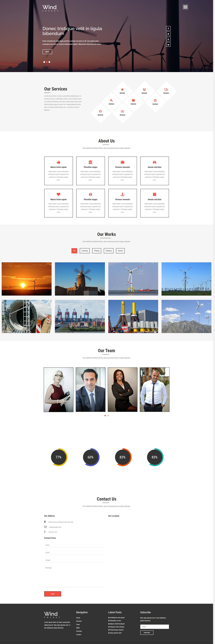Click the Subject field in contact form
The height and width of the screenshot is (644, 215).
point(74,560)
